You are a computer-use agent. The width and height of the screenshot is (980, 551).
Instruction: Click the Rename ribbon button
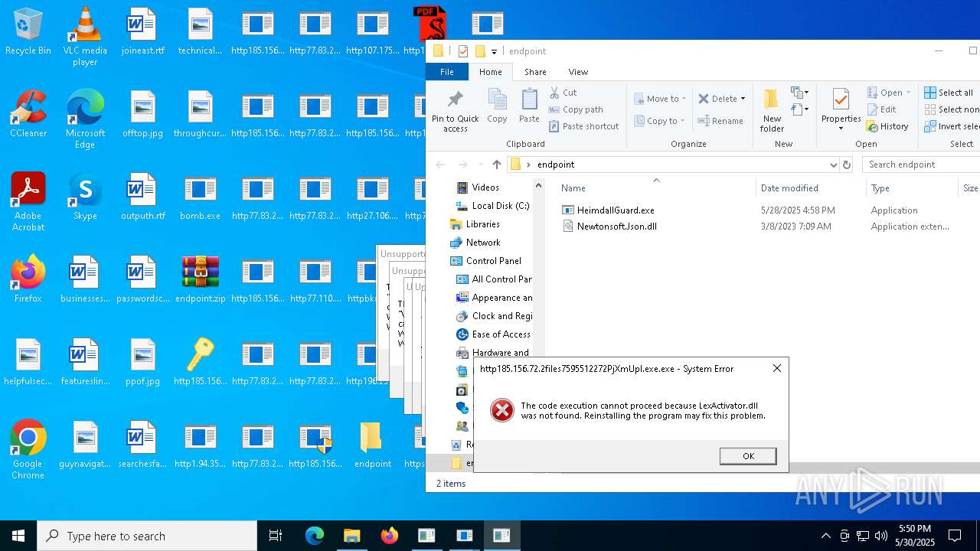[x=720, y=121]
